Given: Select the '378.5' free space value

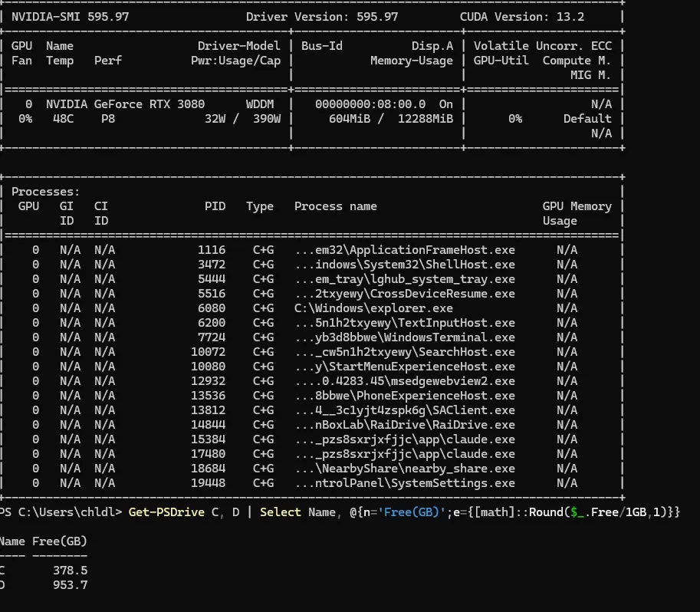Looking at the screenshot, I should tap(70, 571).
